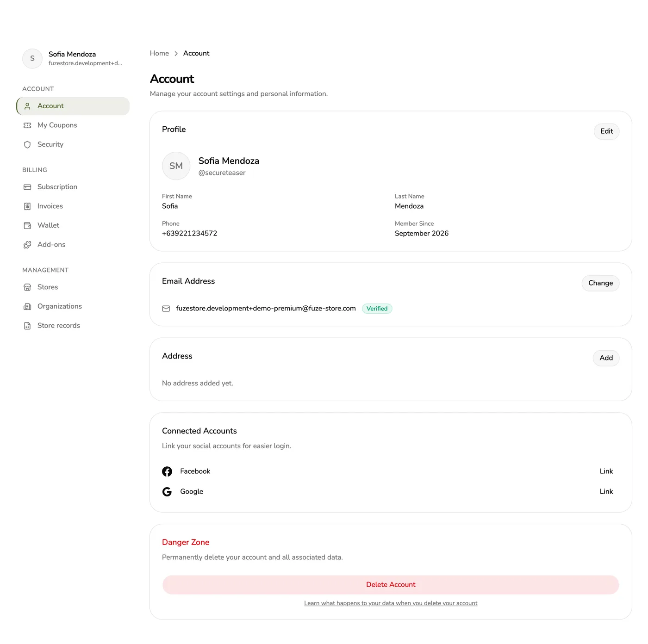
Task: Click the breadcrumb chevron after Home
Action: 176,54
